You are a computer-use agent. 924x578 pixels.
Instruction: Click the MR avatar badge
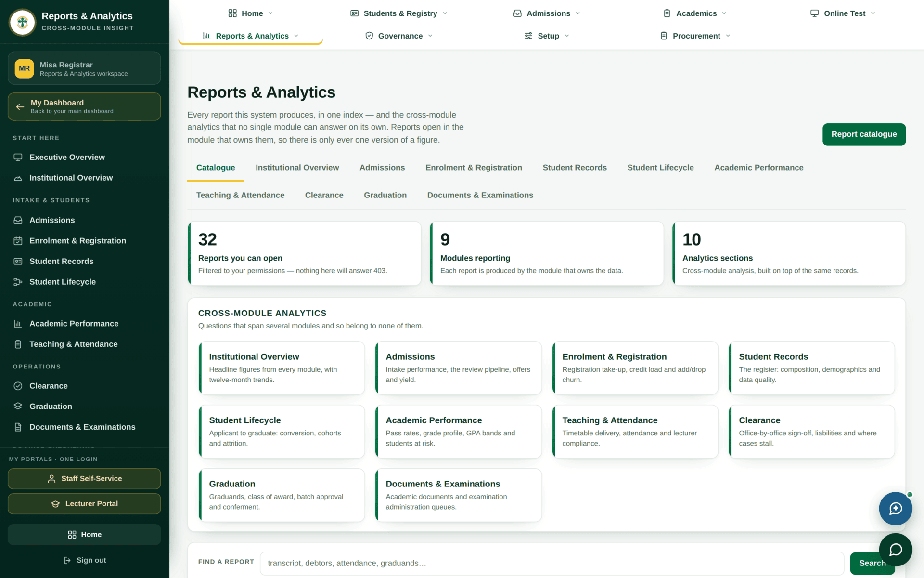(x=24, y=68)
